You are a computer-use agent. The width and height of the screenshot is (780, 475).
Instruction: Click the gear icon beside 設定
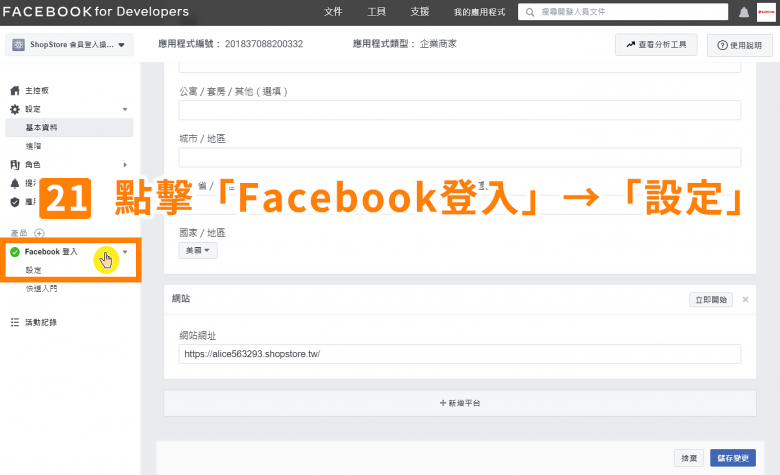tap(15, 109)
